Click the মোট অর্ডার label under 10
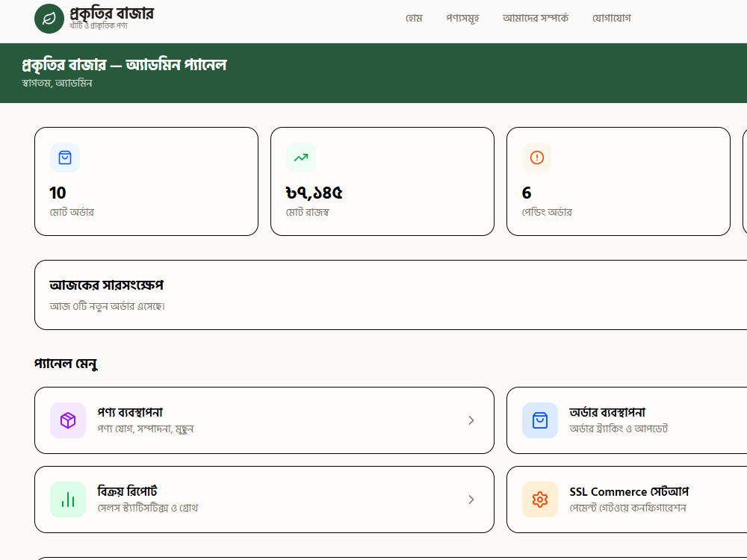This screenshot has width=747, height=560. 72,212
